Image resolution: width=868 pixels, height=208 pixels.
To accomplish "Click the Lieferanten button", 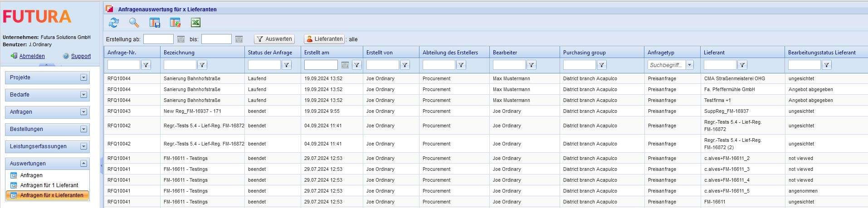I will click(324, 39).
